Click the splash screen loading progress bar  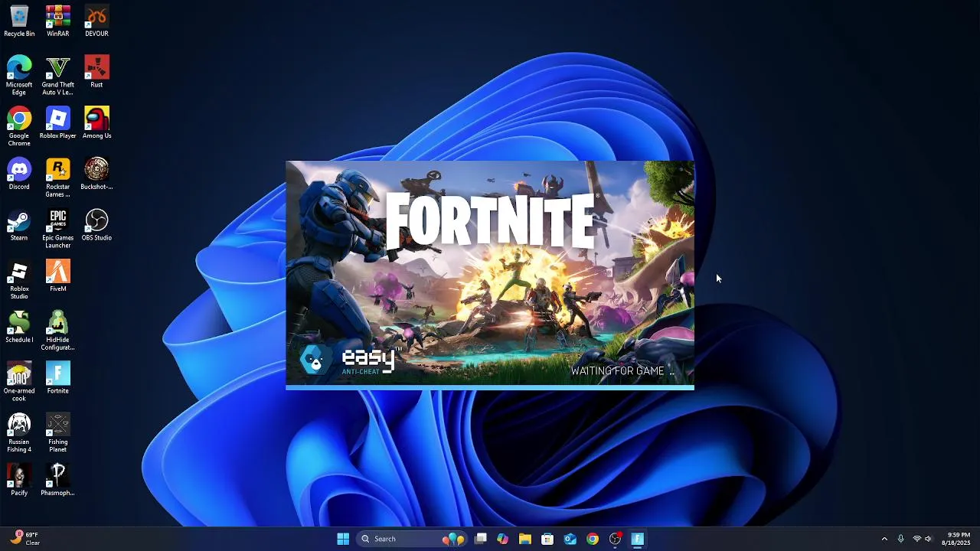pos(490,388)
